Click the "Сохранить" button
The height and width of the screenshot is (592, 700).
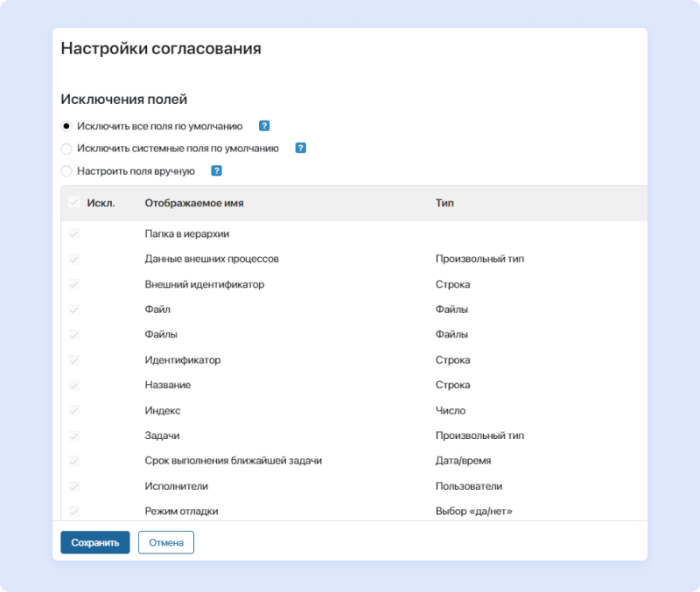94,542
